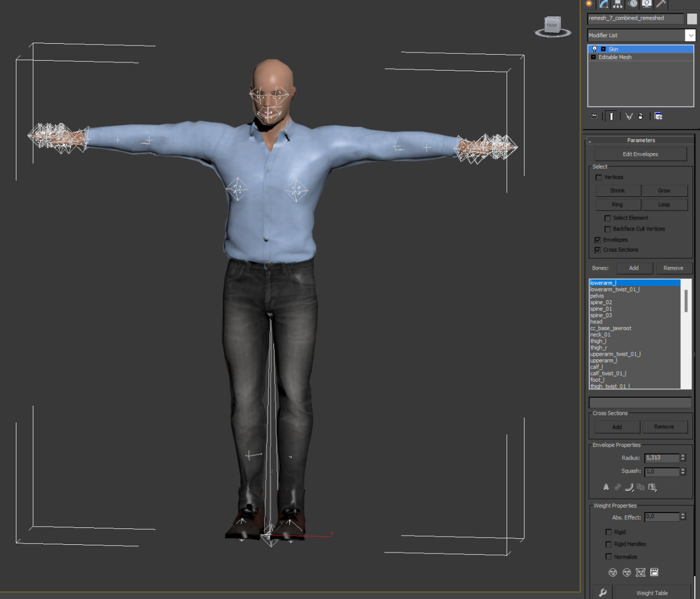This screenshot has height=599, width=700.
Task: Expand the Skin modifier sub-levels
Action: click(x=603, y=49)
